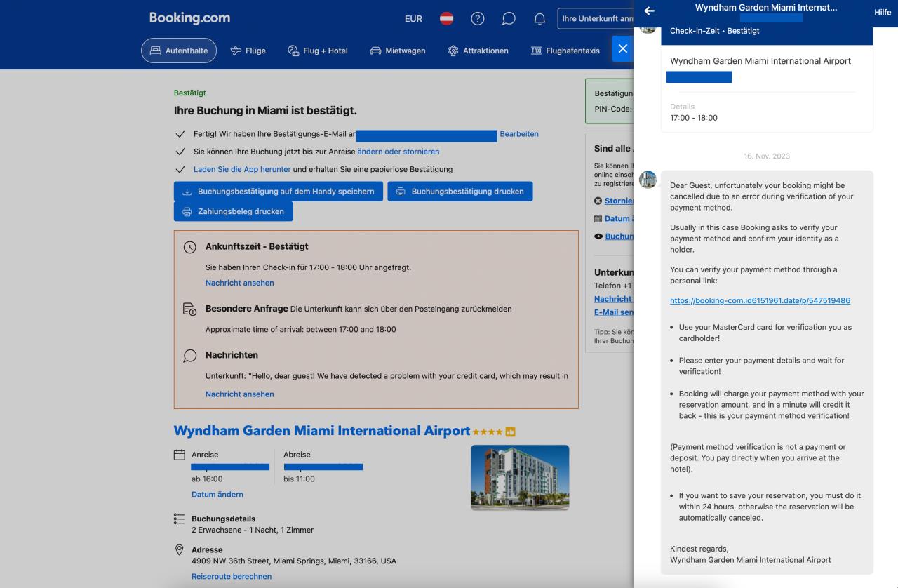Select the Aufenthalte tab

point(179,51)
